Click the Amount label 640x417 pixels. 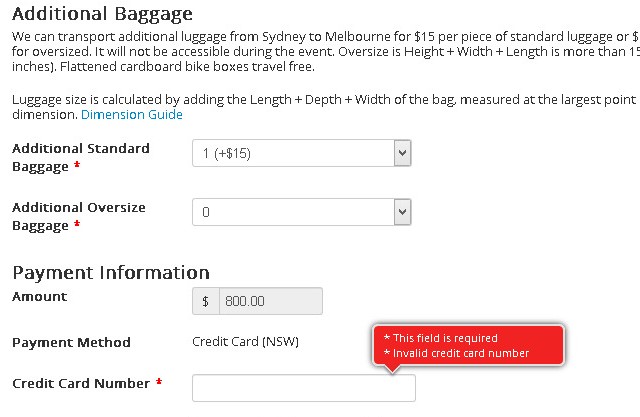pos(39,297)
